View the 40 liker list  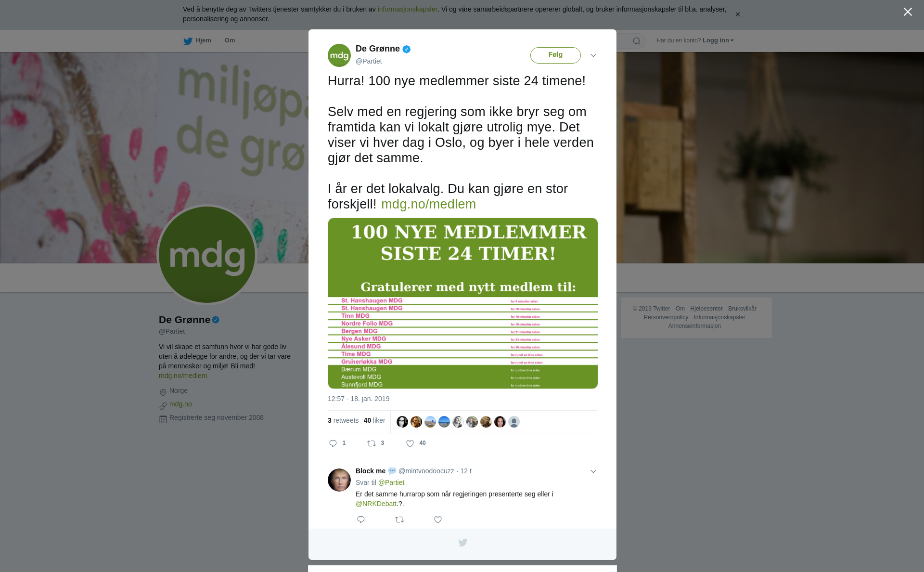pyautogui.click(x=374, y=420)
